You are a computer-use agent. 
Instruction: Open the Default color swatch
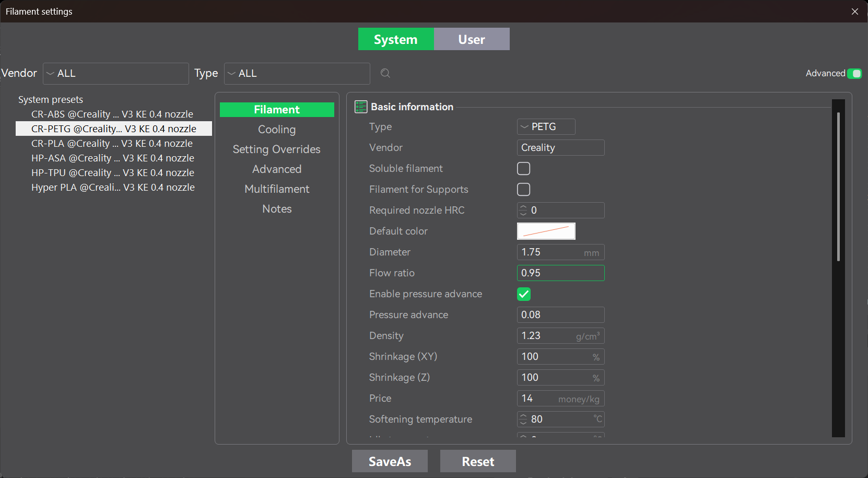[x=546, y=231]
